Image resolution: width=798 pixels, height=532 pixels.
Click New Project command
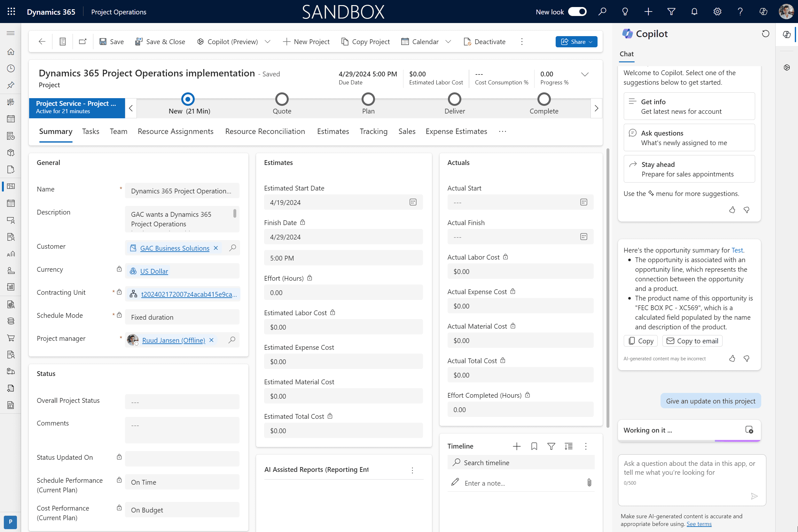point(306,41)
